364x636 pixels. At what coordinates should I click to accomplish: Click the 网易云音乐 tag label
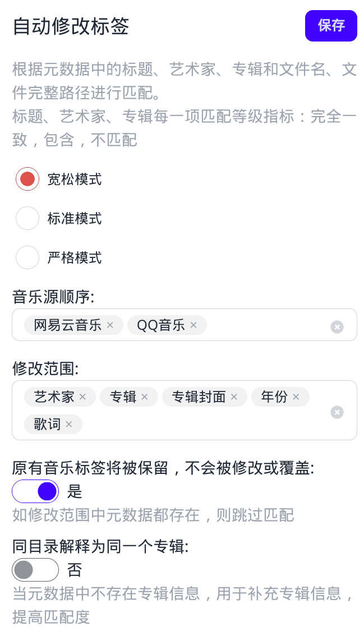coord(67,325)
